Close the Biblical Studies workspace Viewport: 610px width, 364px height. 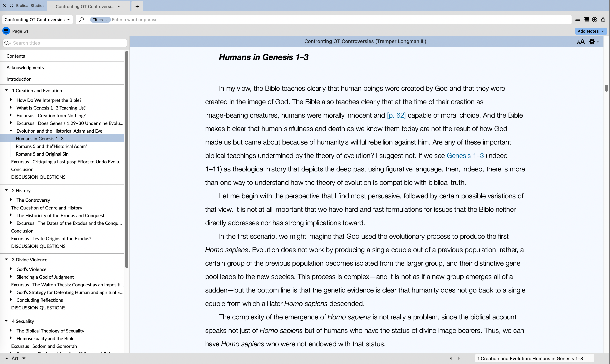pos(5,6)
